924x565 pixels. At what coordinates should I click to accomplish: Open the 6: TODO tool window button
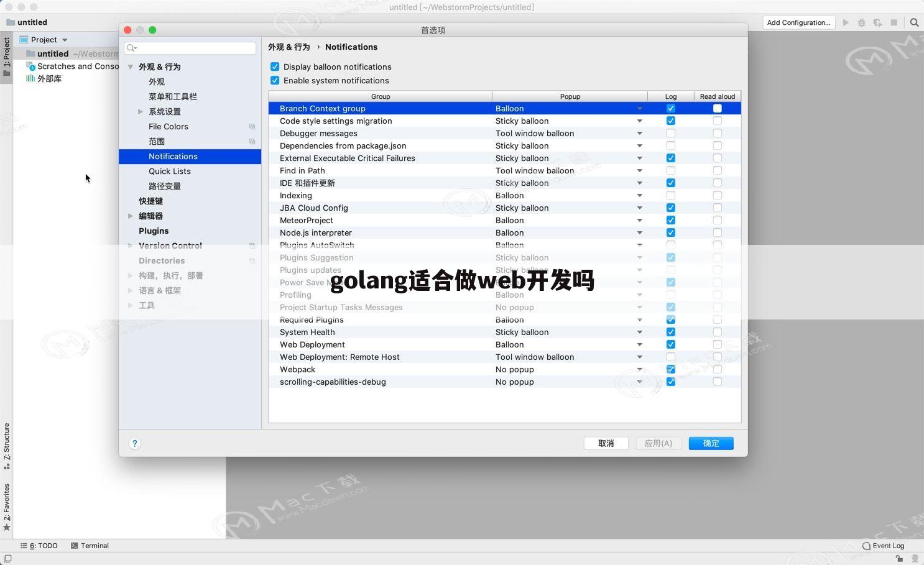39,546
